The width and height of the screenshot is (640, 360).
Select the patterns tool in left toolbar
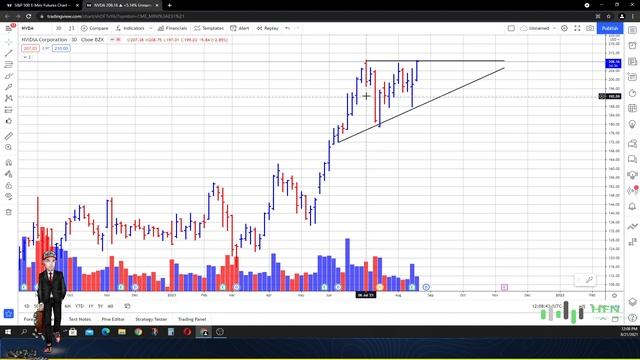[9, 98]
